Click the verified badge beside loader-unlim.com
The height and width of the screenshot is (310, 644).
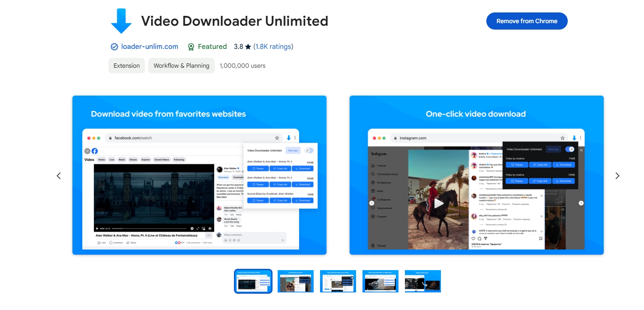114,47
